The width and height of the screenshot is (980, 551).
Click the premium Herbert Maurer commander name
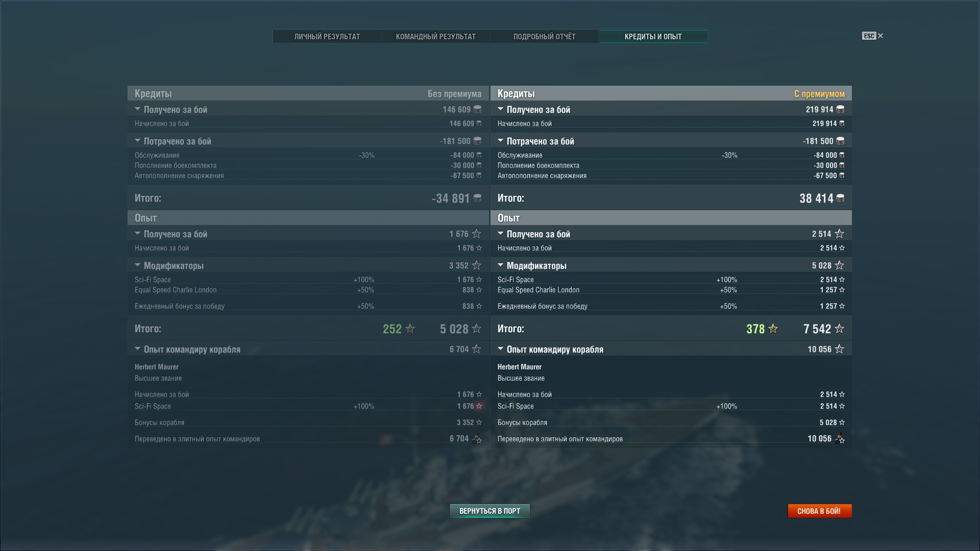pos(519,367)
